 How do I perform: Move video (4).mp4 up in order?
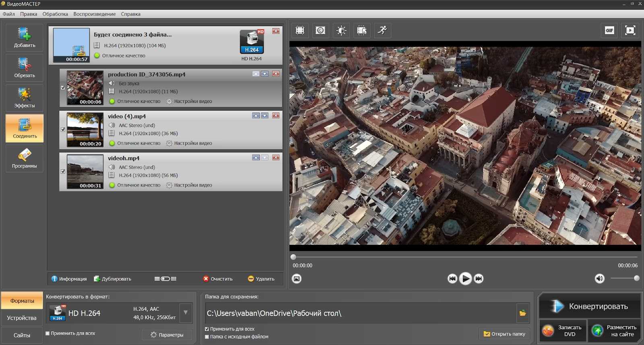[256, 115]
